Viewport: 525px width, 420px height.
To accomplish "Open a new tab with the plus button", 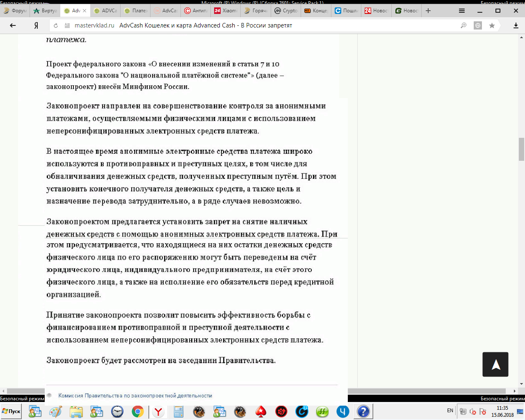I will [428, 11].
